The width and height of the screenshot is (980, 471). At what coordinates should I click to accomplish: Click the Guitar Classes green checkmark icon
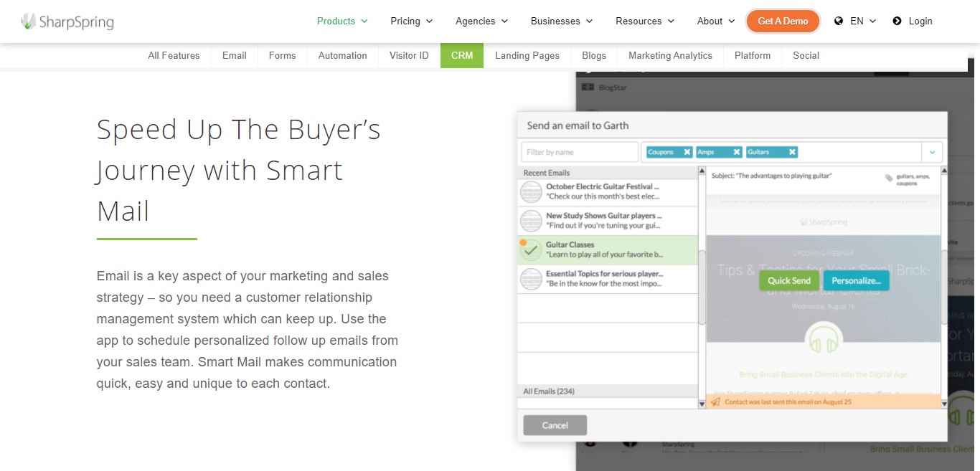click(531, 250)
